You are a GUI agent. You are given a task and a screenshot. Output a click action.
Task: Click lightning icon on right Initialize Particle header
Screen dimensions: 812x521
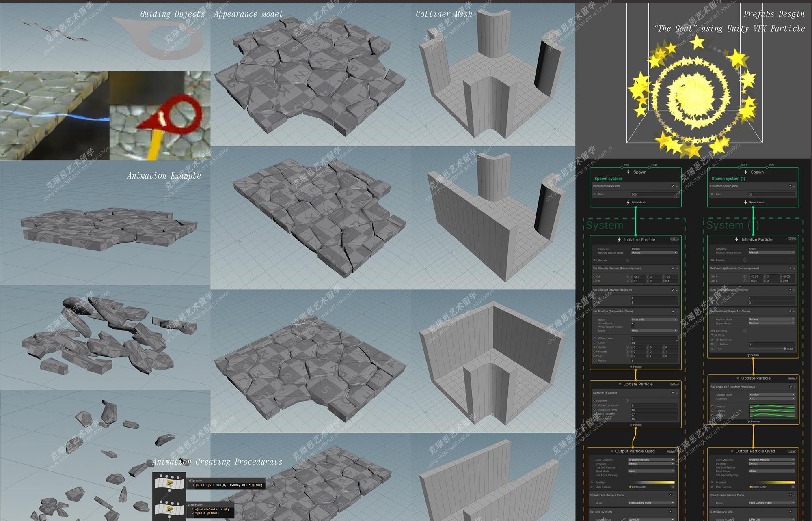pyautogui.click(x=736, y=239)
